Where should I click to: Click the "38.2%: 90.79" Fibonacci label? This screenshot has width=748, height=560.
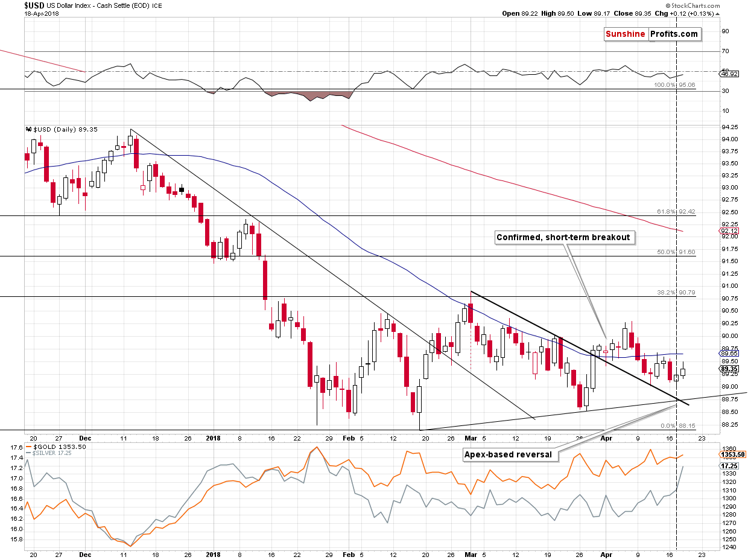(x=676, y=293)
